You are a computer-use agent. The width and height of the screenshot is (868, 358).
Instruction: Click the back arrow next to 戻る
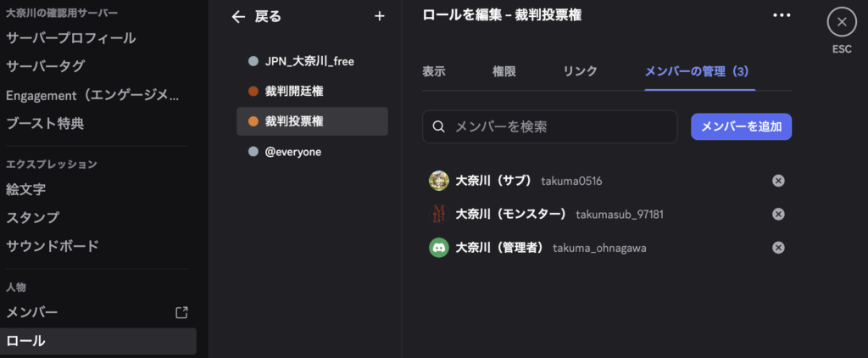tap(238, 16)
